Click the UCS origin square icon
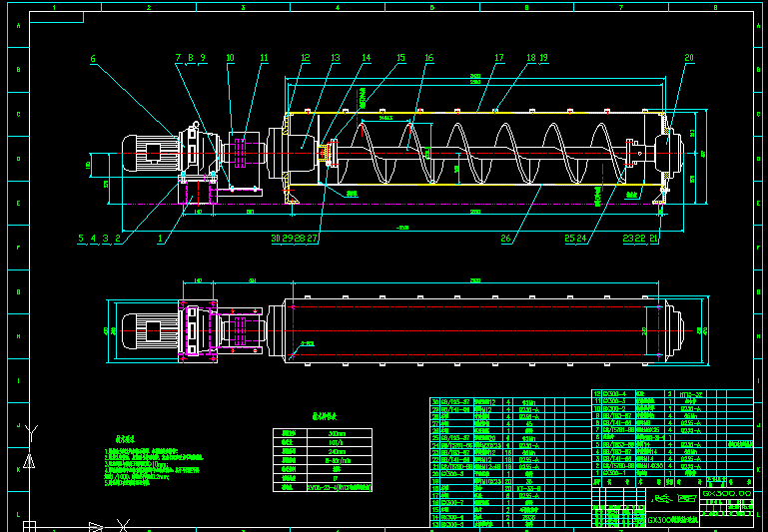The image size is (768, 532). (x=29, y=527)
